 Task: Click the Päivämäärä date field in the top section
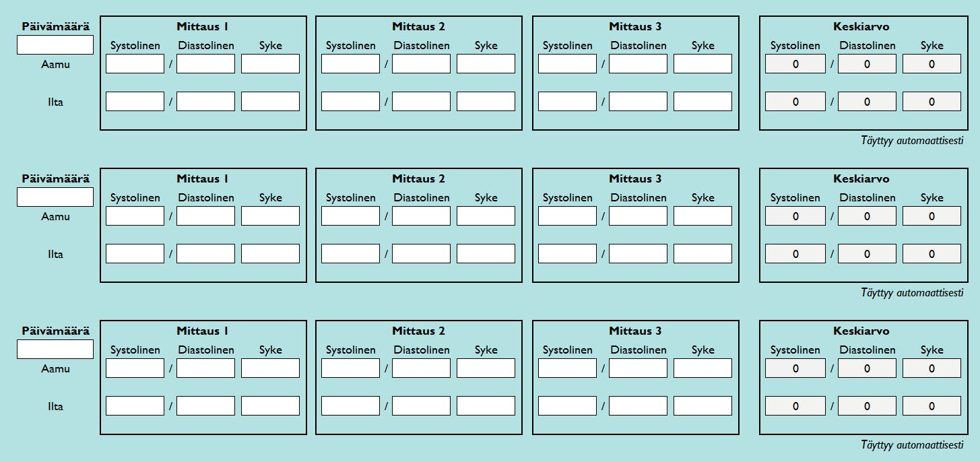tap(55, 45)
